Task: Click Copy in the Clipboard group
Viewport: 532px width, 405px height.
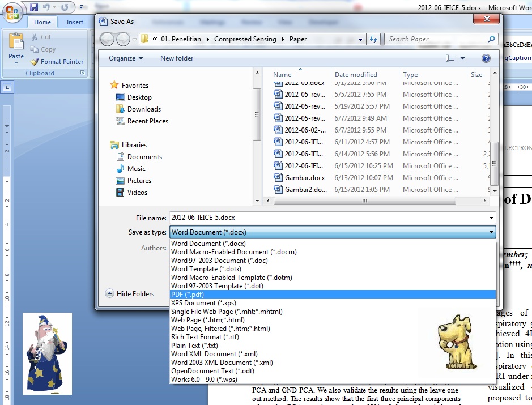Action: pyautogui.click(x=43, y=49)
